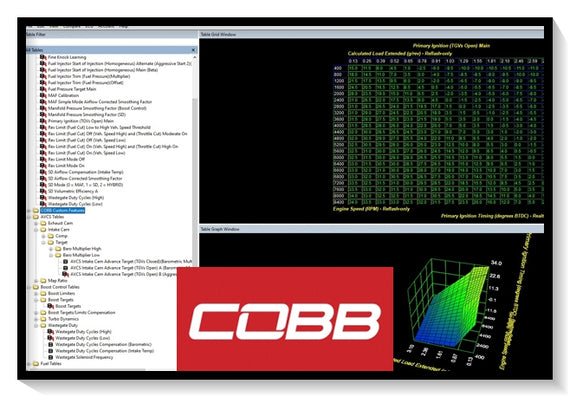This screenshot has height=397, width=570.
Task: Expand the Fuel Tables folder
Action: coord(29,364)
